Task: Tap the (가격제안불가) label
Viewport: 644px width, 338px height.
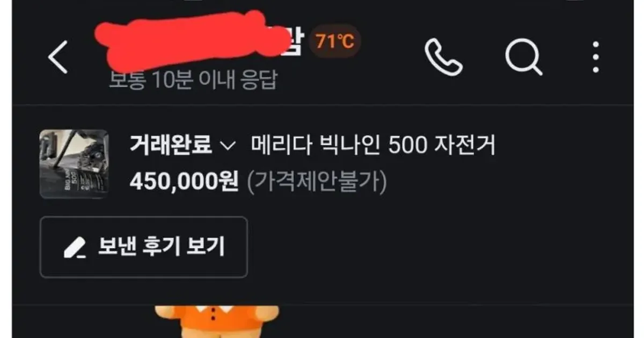Action: 317,183
